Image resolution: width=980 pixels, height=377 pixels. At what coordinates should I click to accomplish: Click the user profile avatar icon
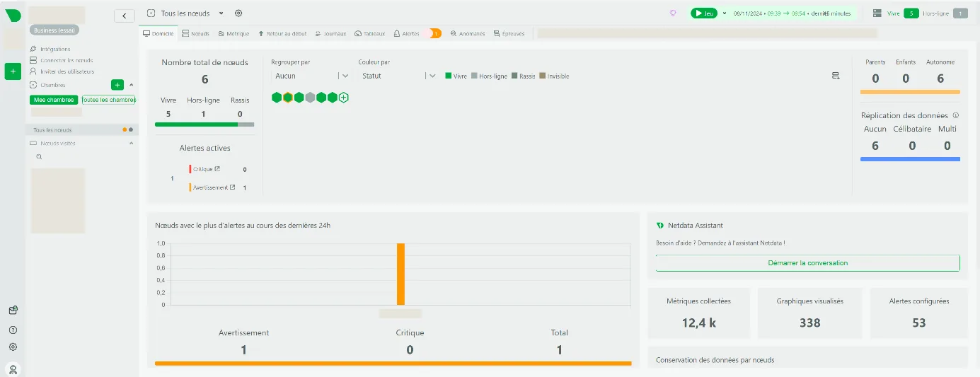point(13,369)
